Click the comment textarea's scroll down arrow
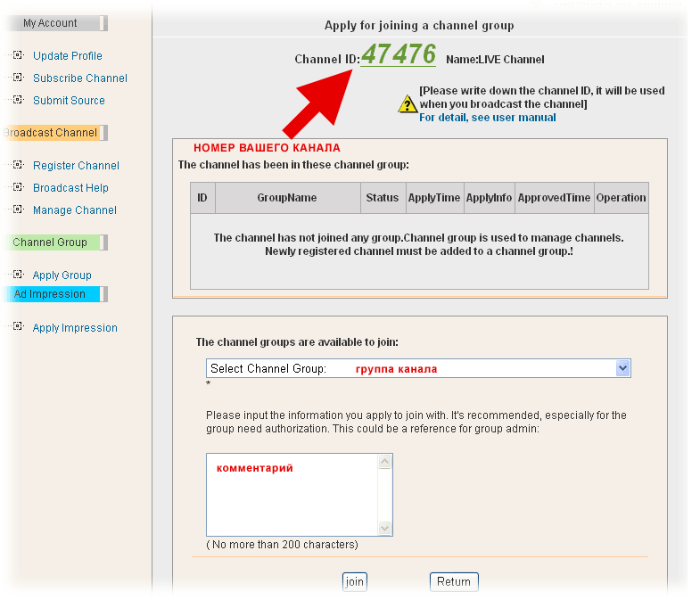This screenshot has width=700, height=600. [x=385, y=528]
